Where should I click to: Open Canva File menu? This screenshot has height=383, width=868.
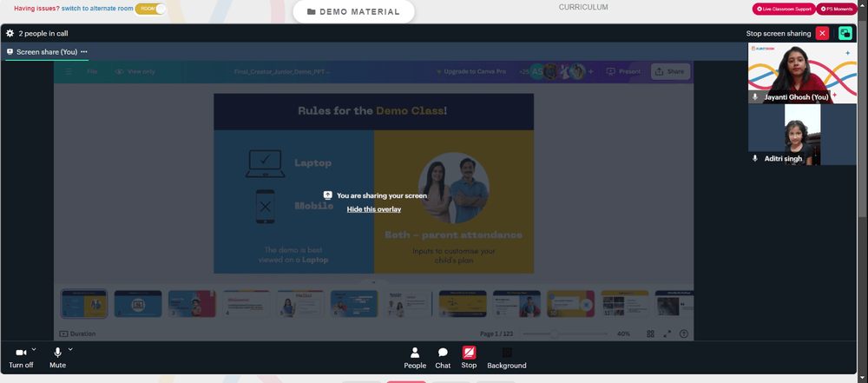[92, 71]
